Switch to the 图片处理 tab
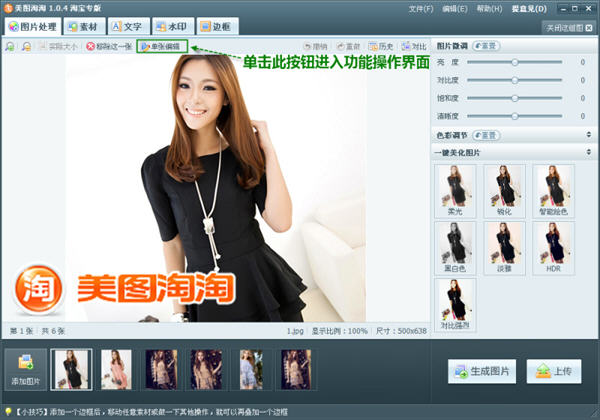This screenshot has width=600, height=420. (x=33, y=26)
